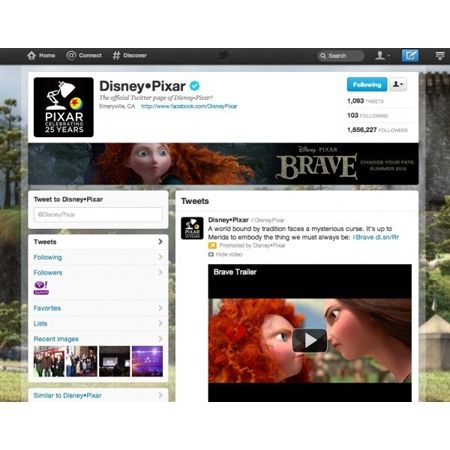Click the tweet's Pixar avatar
This screenshot has width=450, height=450.
(x=192, y=228)
